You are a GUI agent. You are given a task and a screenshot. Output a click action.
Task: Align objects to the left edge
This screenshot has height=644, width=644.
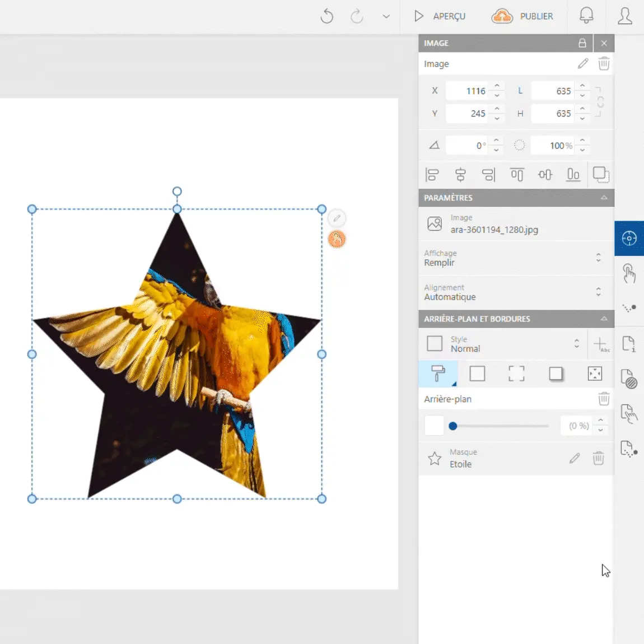click(x=432, y=175)
